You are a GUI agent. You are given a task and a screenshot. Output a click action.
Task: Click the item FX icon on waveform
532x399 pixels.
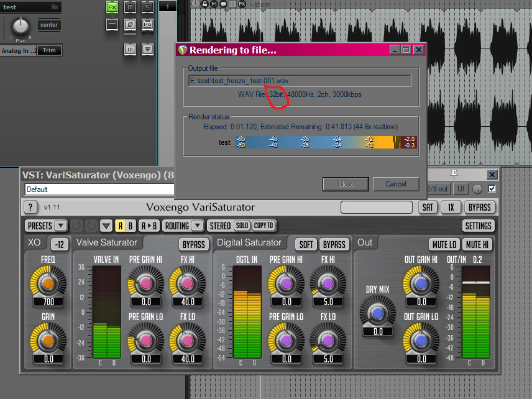[242, 4]
